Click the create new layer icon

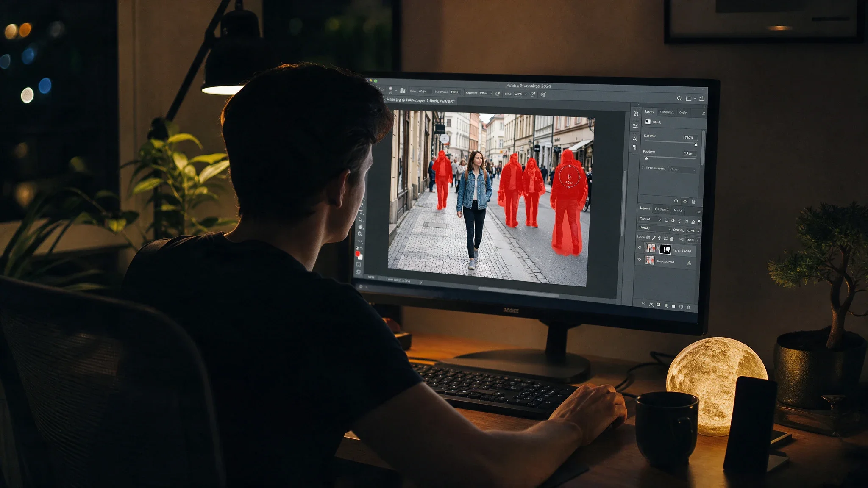click(681, 307)
